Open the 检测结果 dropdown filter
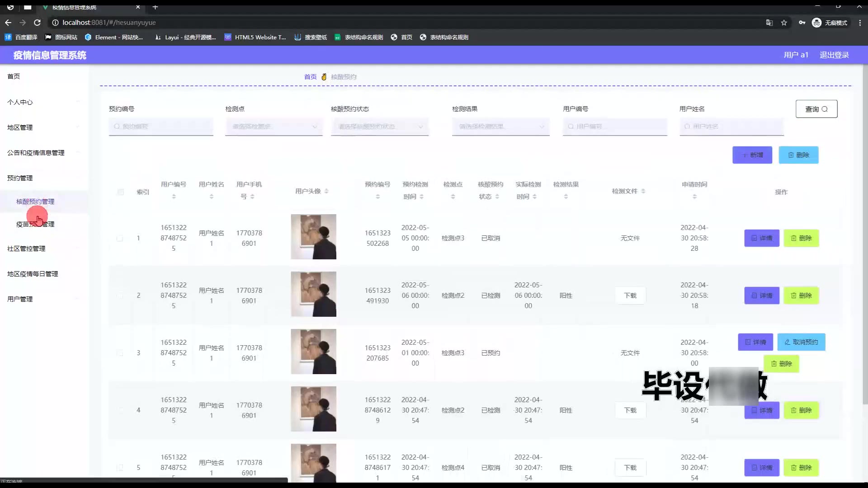Image resolution: width=868 pixels, height=488 pixels. click(x=500, y=127)
